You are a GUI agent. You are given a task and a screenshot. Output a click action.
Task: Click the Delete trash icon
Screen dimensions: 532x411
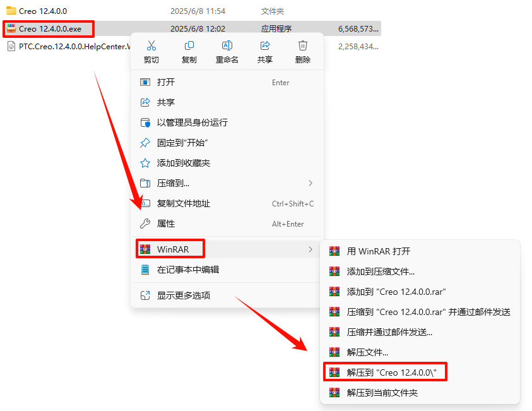click(303, 45)
